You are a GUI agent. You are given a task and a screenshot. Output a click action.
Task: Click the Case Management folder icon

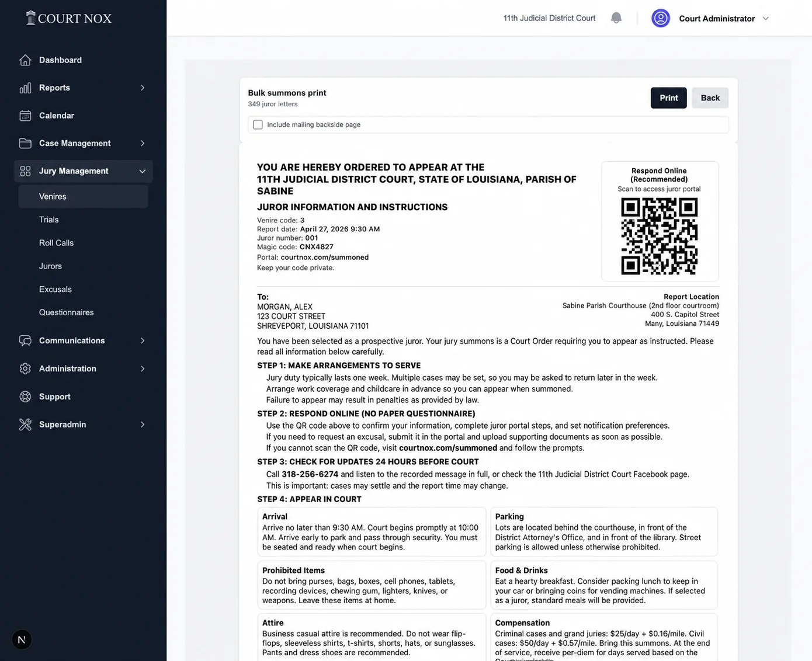[25, 143]
